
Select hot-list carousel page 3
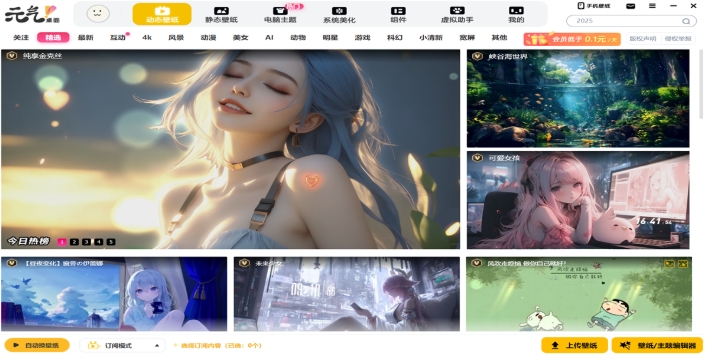pyautogui.click(x=86, y=242)
